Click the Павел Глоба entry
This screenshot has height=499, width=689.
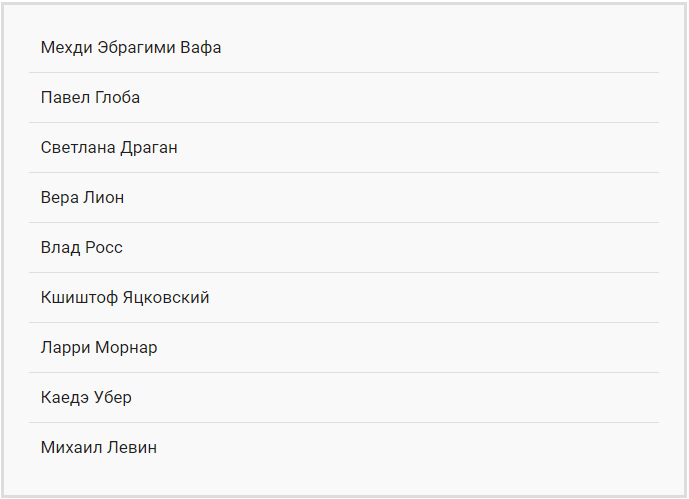pyautogui.click(x=91, y=98)
